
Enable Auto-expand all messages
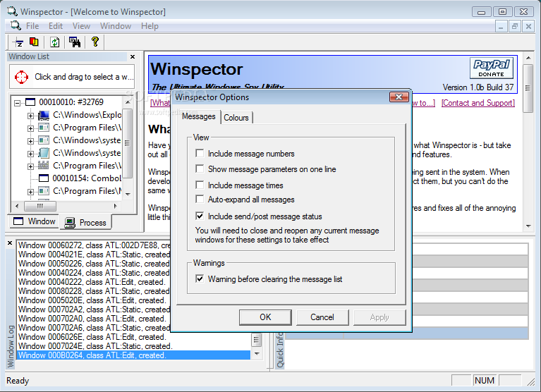[x=200, y=199]
